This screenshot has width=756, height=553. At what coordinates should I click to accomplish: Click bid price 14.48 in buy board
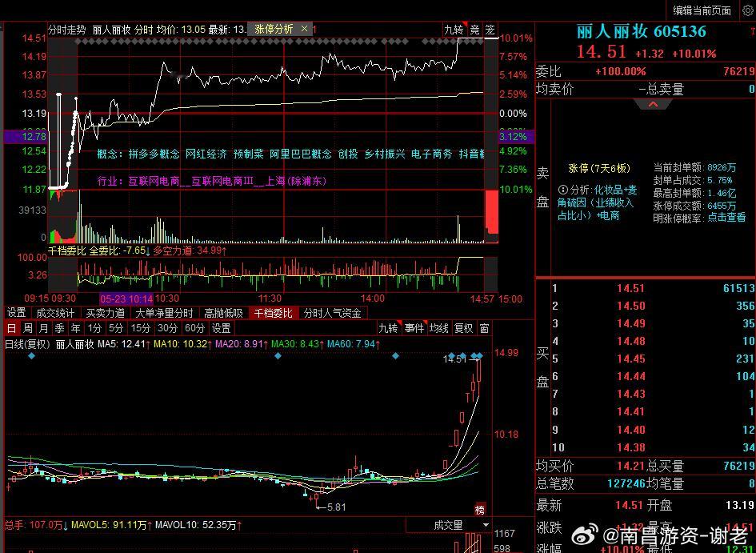[x=630, y=342]
